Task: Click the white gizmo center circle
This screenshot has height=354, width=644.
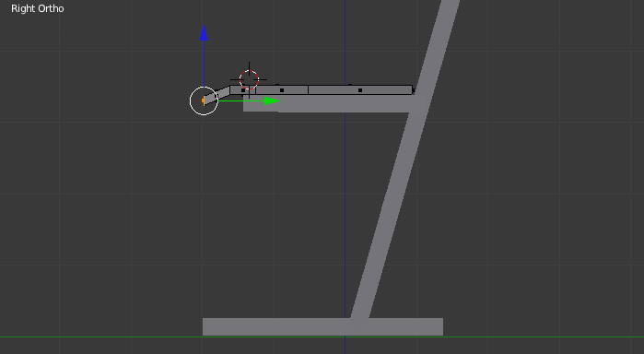Action: point(204,100)
